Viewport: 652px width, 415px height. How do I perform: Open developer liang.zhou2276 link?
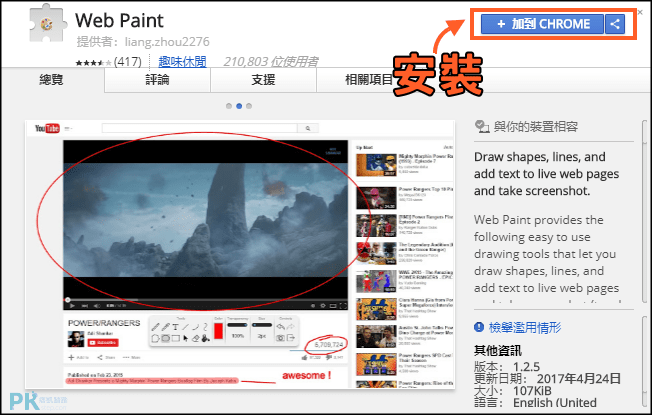[x=167, y=42]
